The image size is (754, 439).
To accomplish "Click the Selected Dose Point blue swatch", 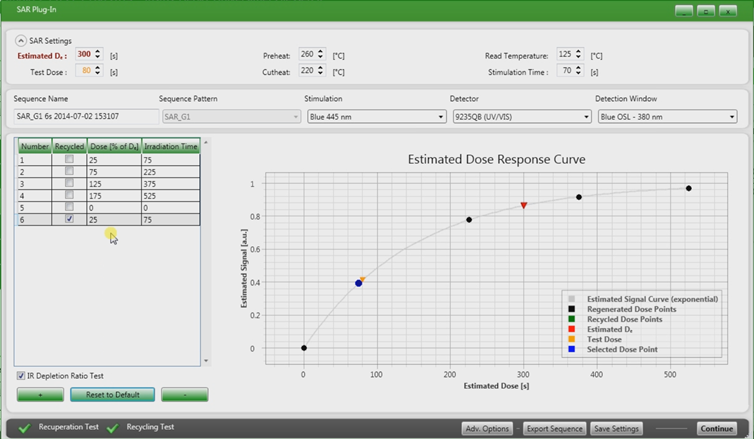I will [x=571, y=349].
